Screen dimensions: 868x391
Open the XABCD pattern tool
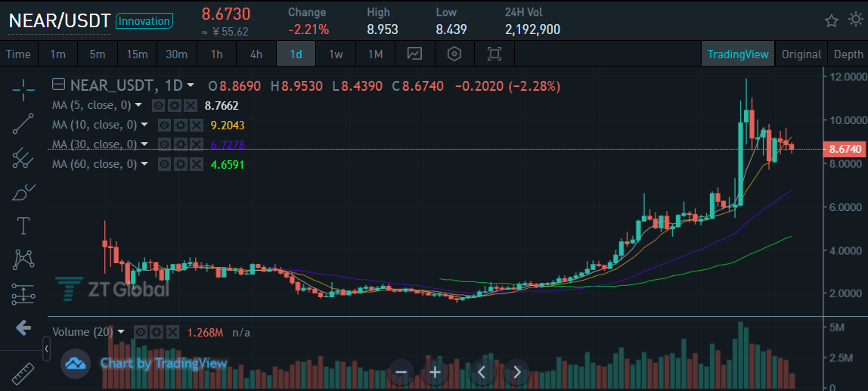[x=23, y=259]
